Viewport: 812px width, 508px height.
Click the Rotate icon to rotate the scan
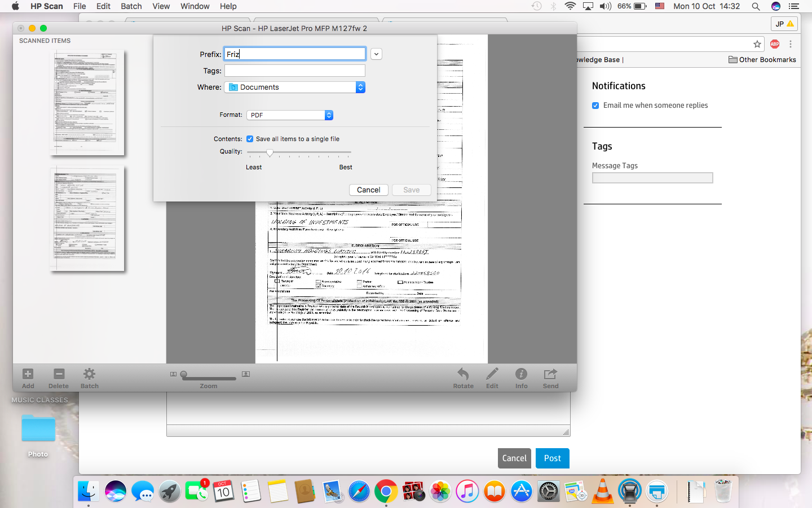point(463,374)
